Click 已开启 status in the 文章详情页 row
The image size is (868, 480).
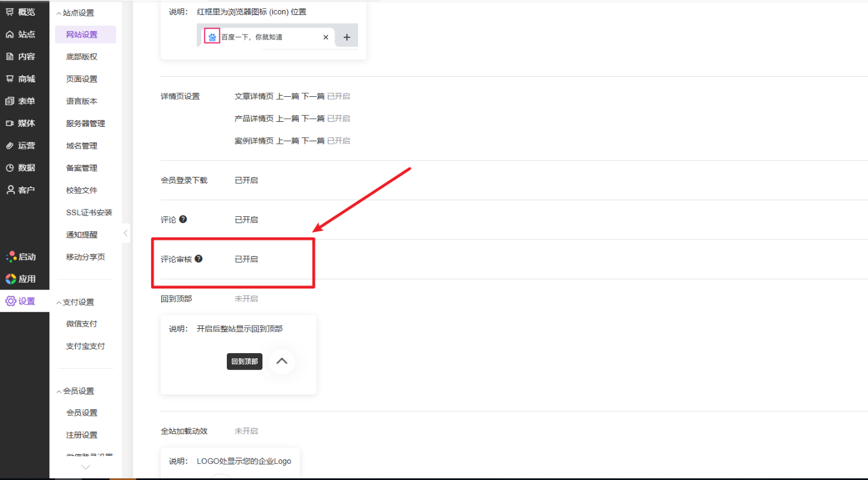click(339, 96)
